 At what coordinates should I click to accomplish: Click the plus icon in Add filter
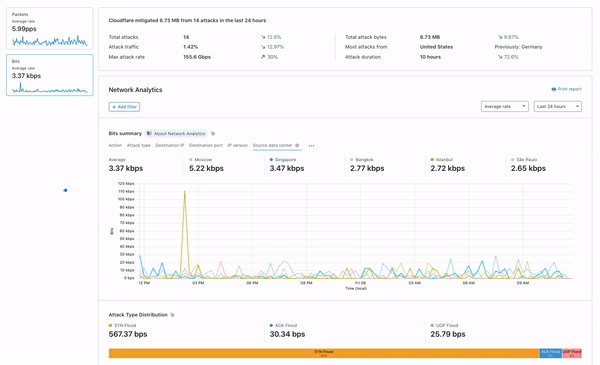[114, 107]
